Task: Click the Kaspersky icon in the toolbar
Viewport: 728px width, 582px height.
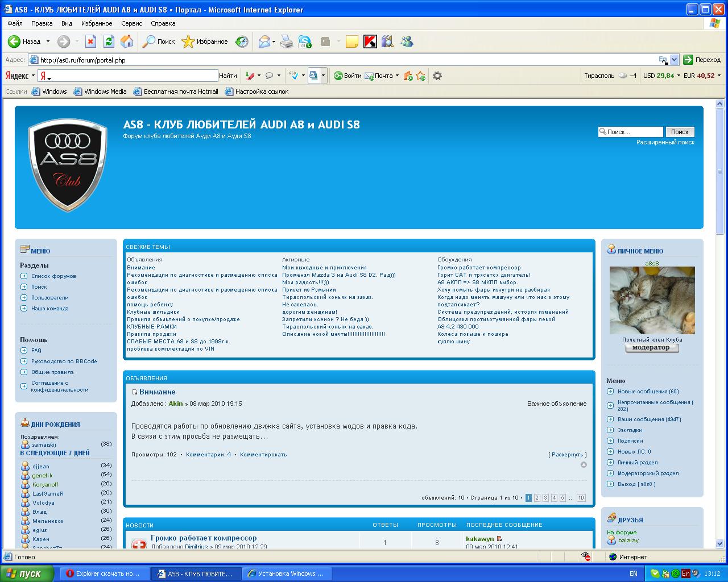Action: (x=370, y=41)
